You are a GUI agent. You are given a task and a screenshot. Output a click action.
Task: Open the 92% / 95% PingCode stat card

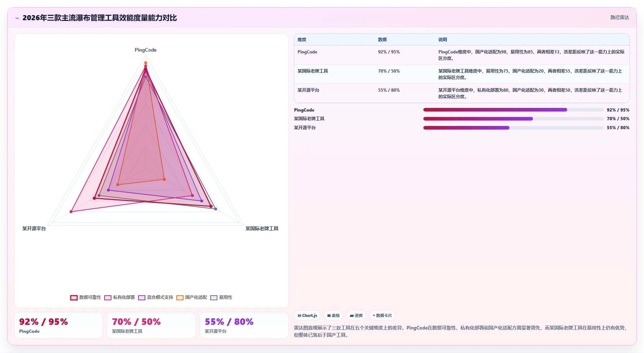[58, 325]
